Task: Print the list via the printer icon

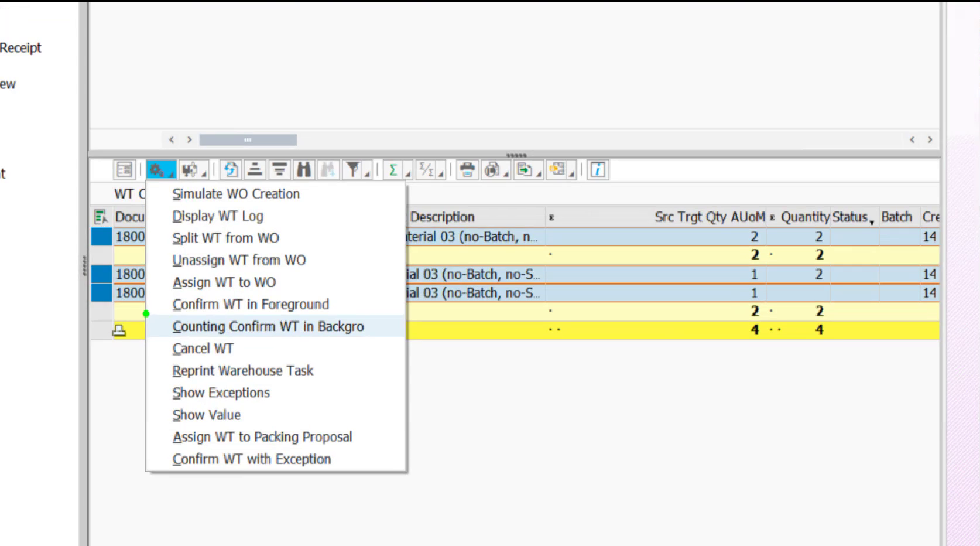Action: (x=467, y=170)
